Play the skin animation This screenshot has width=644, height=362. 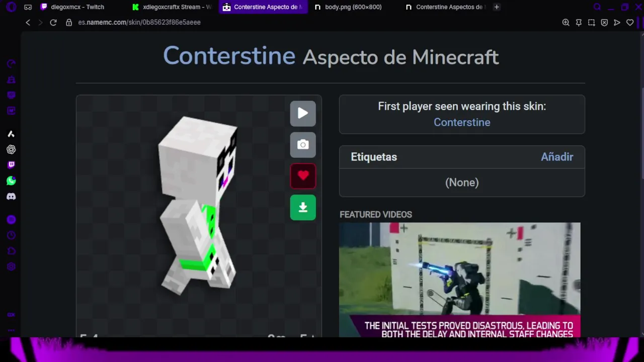point(303,113)
